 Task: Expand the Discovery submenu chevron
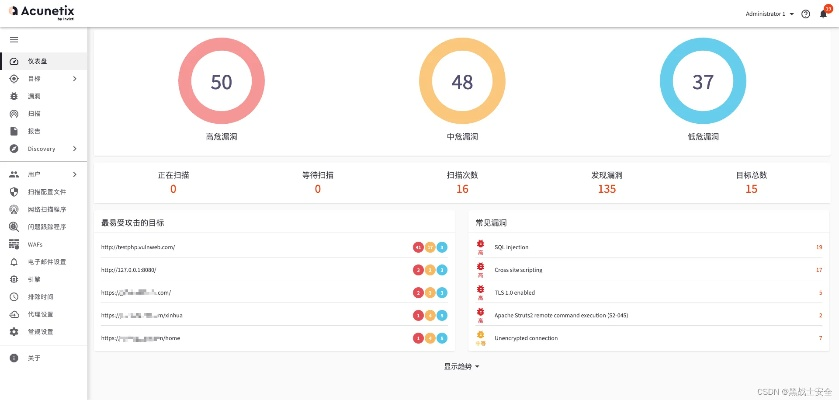pyautogui.click(x=75, y=149)
